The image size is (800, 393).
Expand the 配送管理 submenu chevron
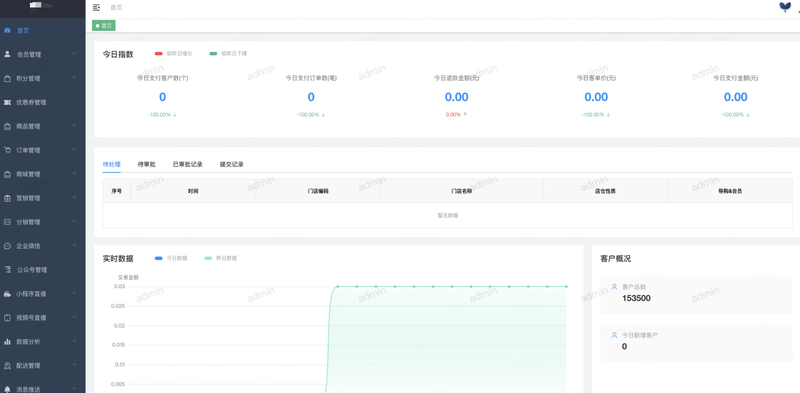74,365
